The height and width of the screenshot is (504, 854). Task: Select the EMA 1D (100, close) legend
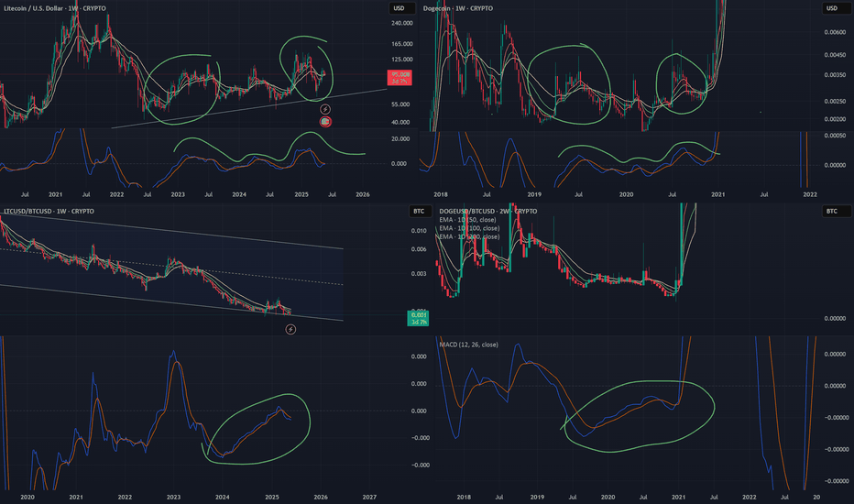(469, 228)
